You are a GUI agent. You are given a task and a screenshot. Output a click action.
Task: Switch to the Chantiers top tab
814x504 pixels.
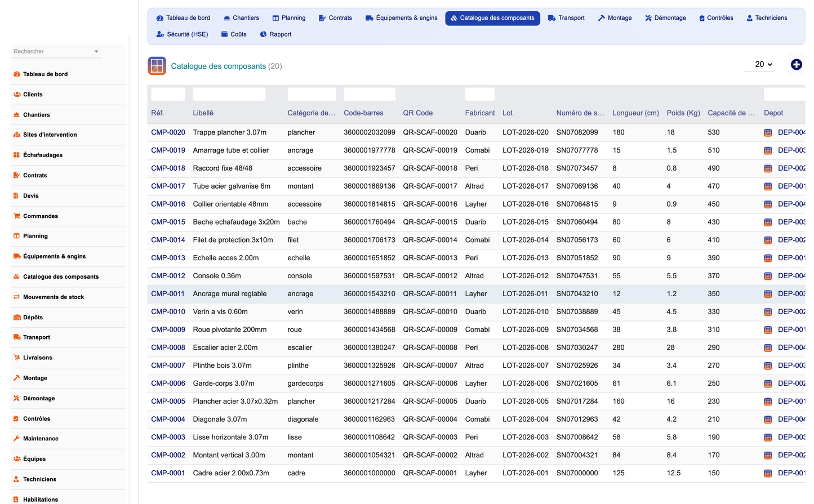241,18
